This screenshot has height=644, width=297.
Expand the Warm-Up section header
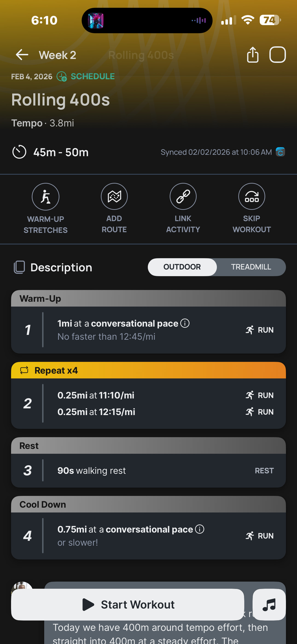point(148,299)
